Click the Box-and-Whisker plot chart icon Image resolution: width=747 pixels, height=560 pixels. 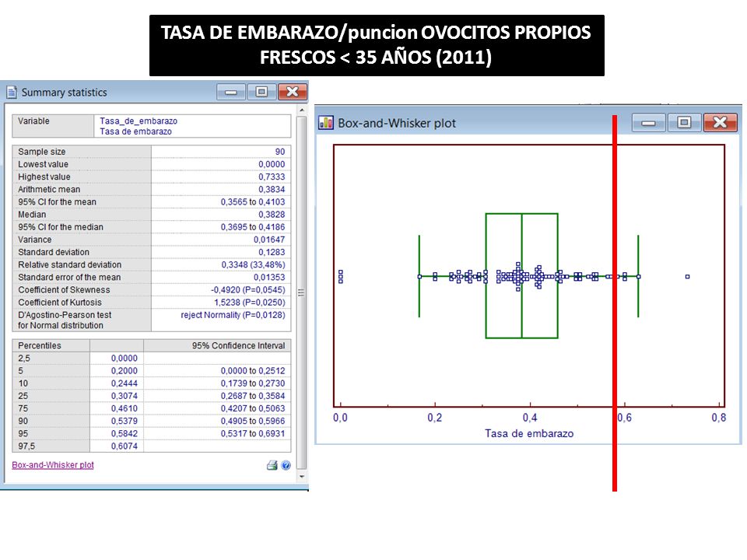(326, 123)
